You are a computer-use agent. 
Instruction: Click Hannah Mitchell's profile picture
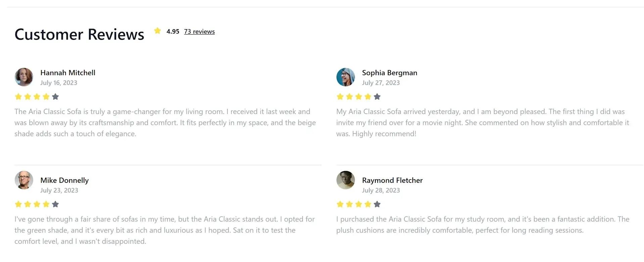tap(24, 77)
